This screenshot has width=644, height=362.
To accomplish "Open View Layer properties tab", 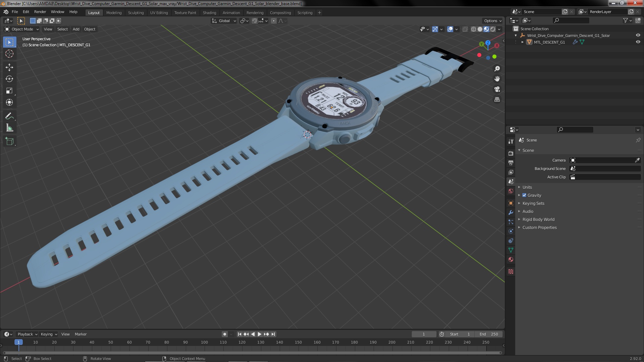I will [x=511, y=172].
